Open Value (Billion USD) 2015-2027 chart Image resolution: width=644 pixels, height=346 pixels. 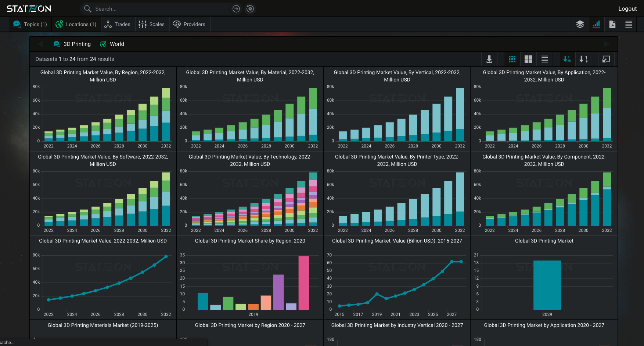397,277
